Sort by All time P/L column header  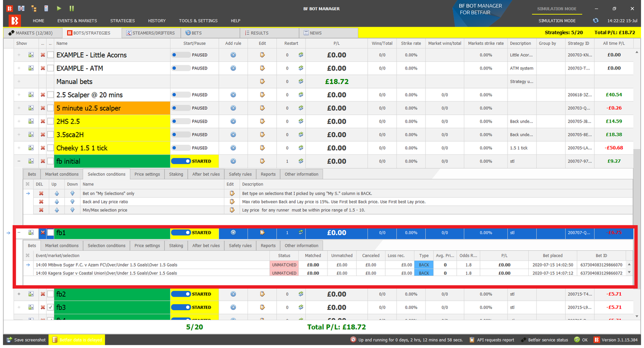click(x=614, y=43)
